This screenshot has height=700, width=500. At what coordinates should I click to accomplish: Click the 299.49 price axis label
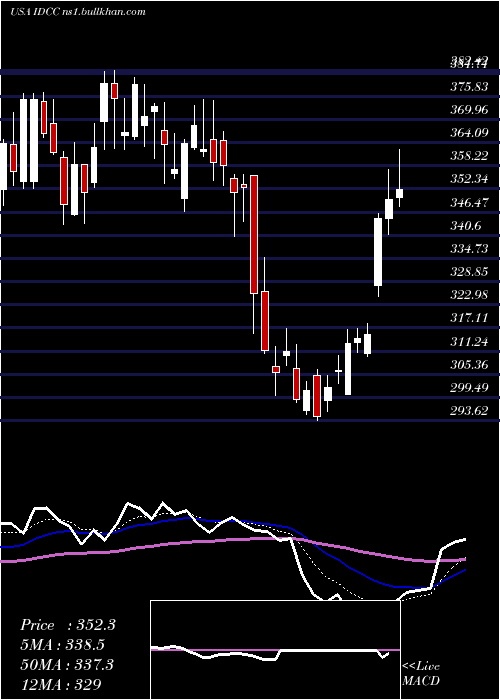[469, 388]
